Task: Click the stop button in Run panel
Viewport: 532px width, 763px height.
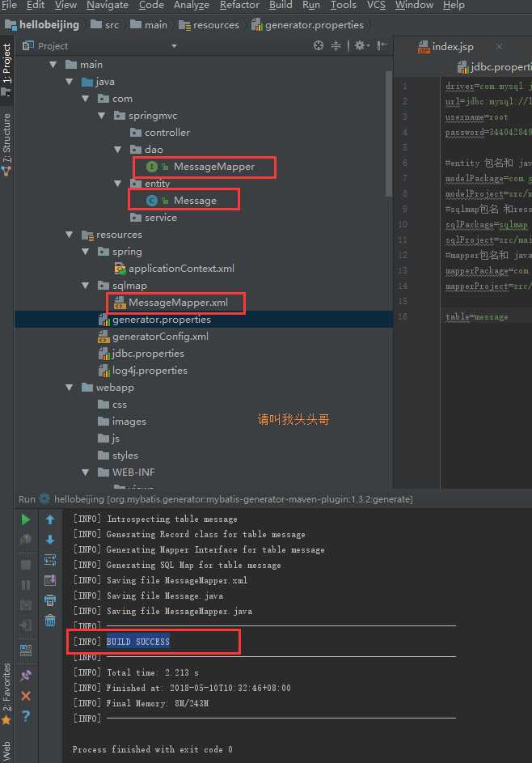Action: (x=26, y=565)
